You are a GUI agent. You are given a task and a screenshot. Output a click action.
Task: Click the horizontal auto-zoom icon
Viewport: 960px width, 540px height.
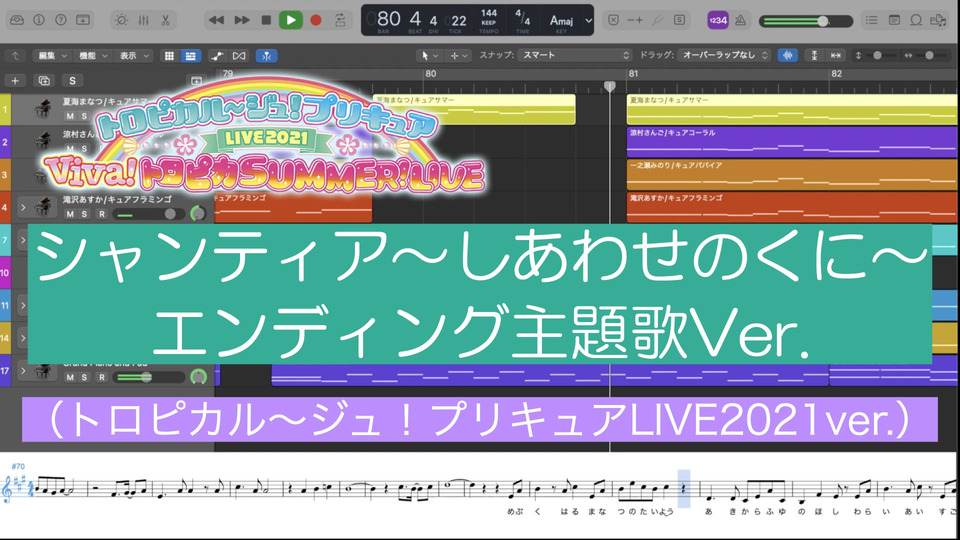pos(835,56)
